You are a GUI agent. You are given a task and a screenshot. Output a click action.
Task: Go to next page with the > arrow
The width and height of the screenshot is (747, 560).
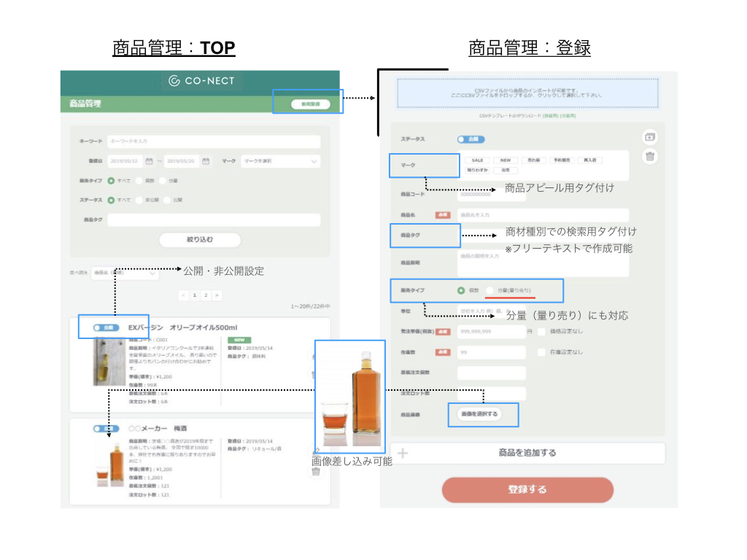217,295
